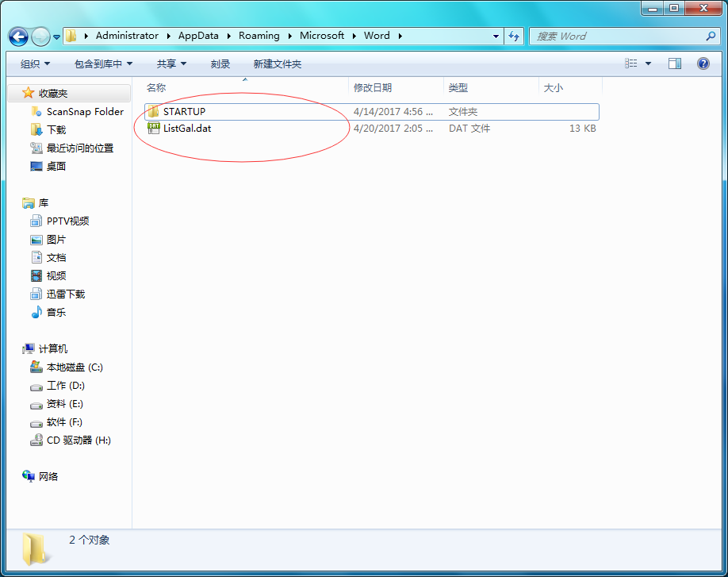Open 工作 (D:) drive
728x577 pixels.
(x=66, y=385)
